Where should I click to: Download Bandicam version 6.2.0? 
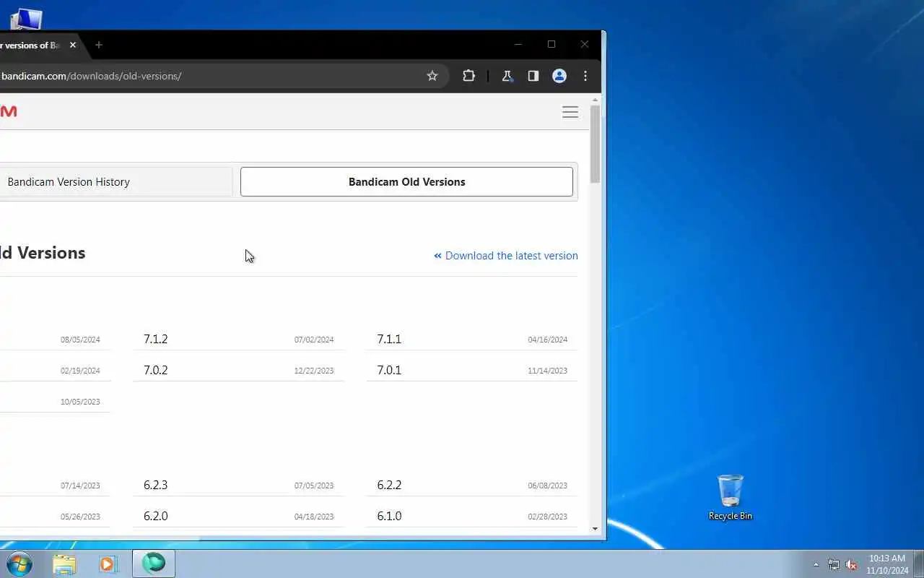pos(156,516)
